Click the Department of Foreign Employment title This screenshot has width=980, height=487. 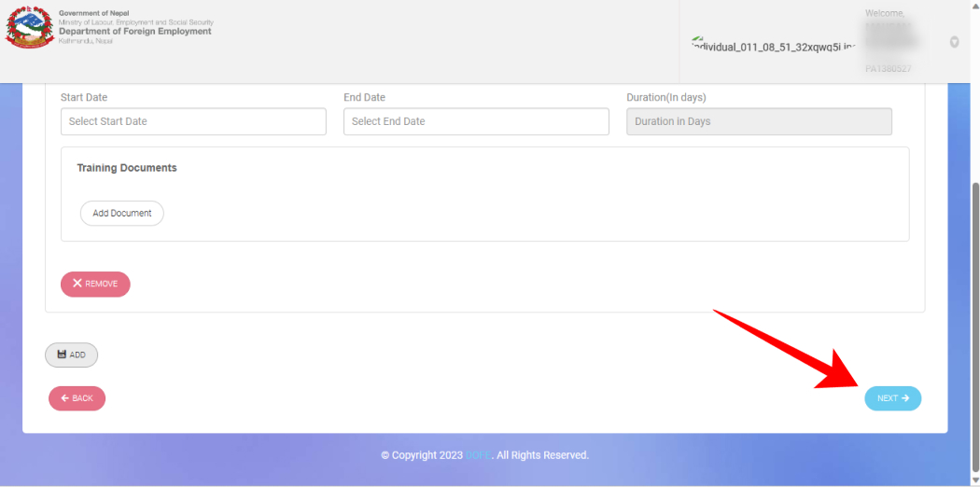135,31
